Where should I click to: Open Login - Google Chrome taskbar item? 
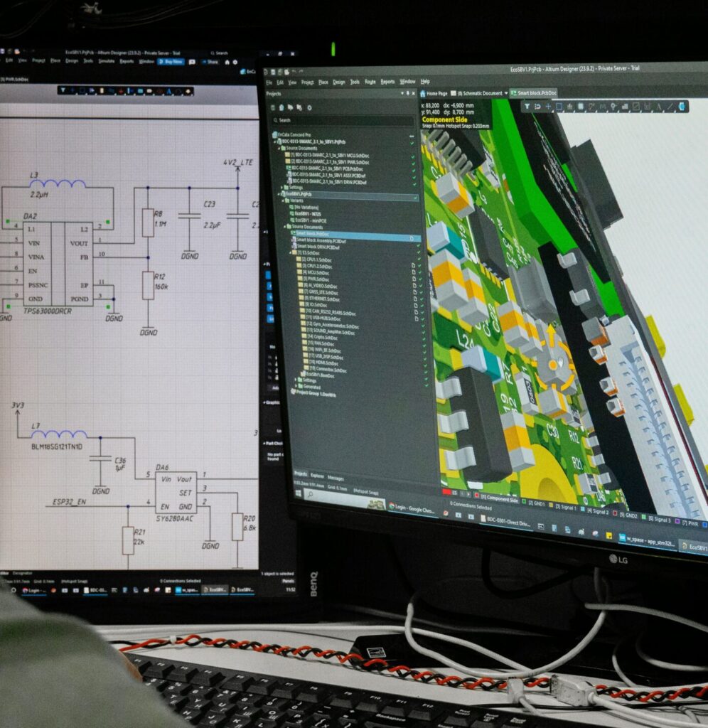(412, 508)
